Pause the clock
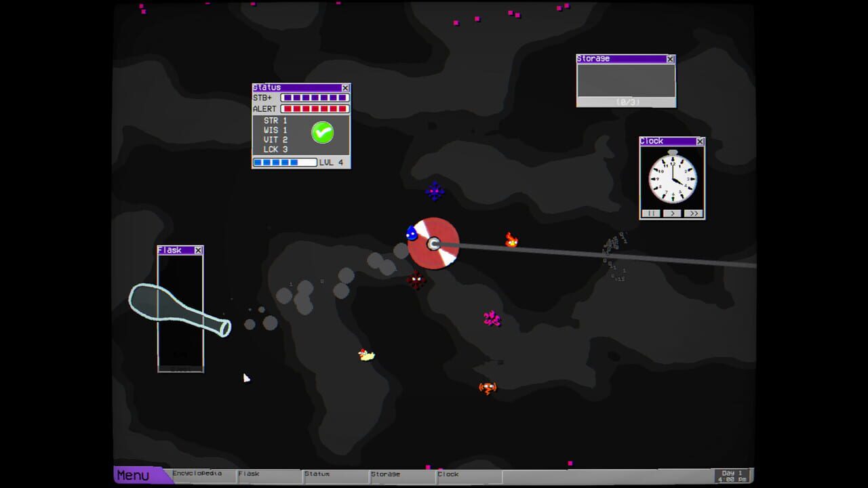Image resolution: width=868 pixels, height=488 pixels. pos(651,213)
